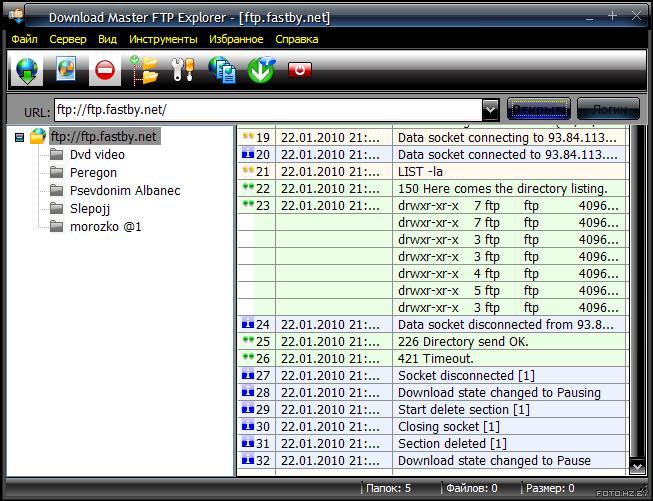Click the 'Размер: 0' status bar entry

(550, 488)
